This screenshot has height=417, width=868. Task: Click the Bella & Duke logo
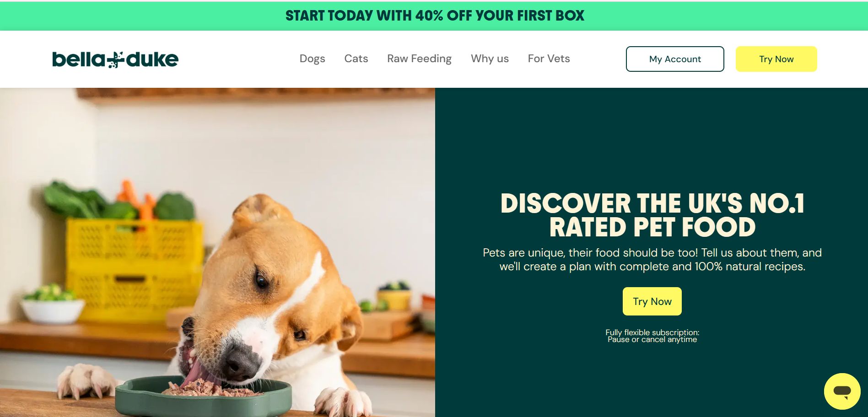tap(115, 59)
